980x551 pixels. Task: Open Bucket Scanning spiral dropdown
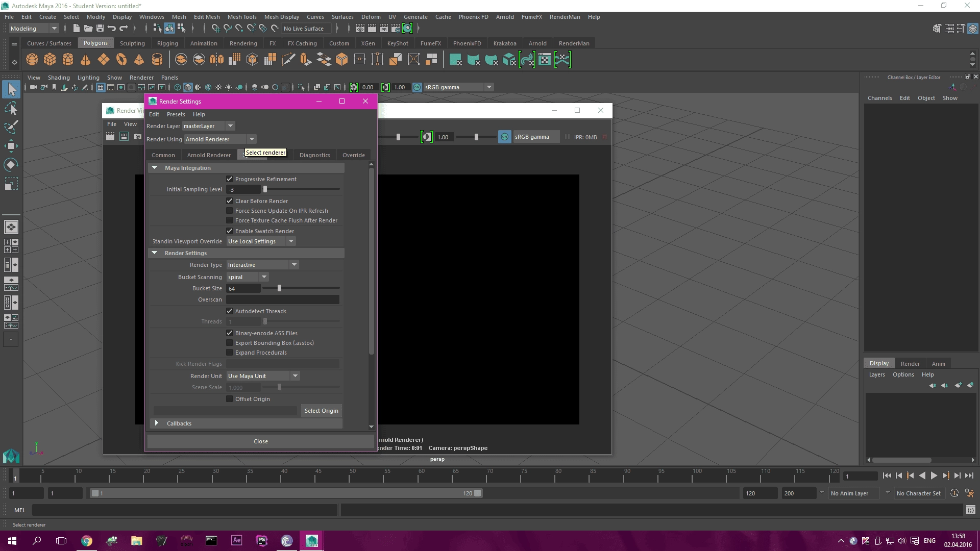(247, 277)
